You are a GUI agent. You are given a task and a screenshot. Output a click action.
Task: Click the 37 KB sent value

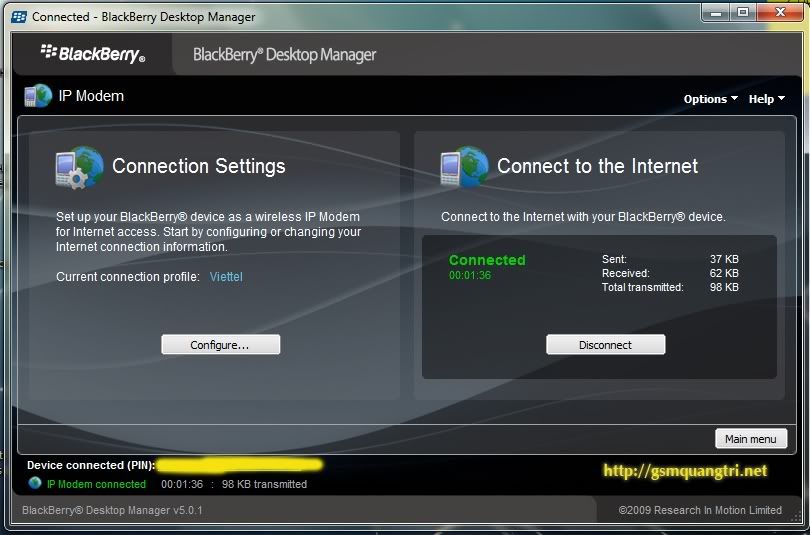(x=724, y=259)
